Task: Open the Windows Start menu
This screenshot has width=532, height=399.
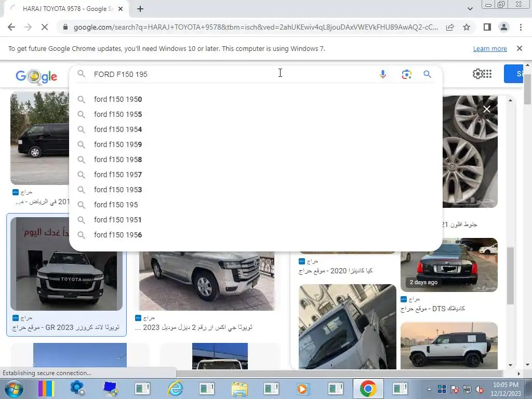Action: coord(14,389)
